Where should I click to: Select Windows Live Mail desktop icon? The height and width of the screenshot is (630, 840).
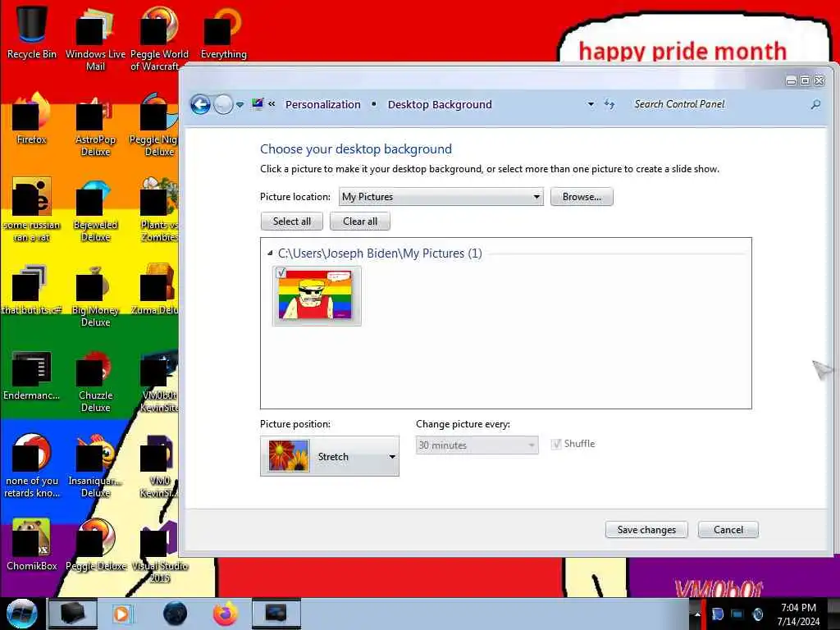(95, 39)
